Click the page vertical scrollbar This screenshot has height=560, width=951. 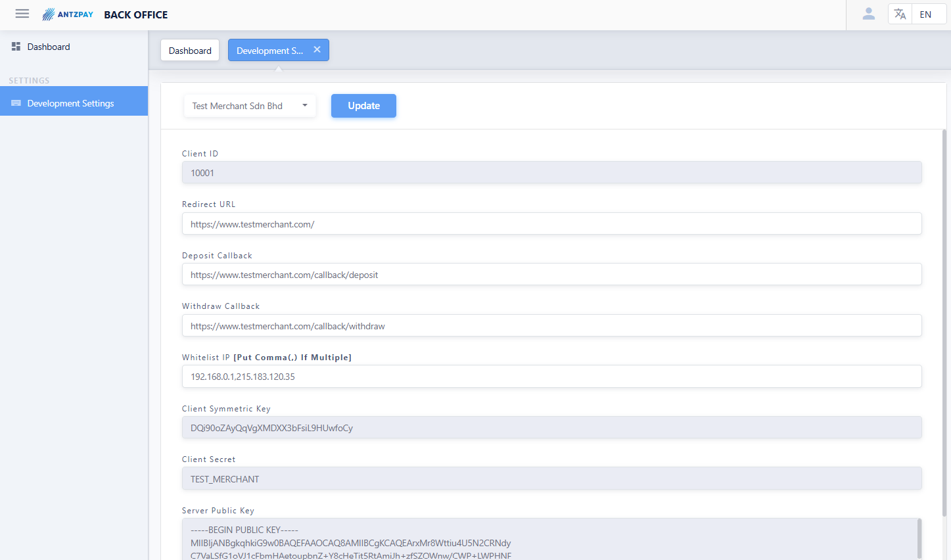(x=944, y=322)
